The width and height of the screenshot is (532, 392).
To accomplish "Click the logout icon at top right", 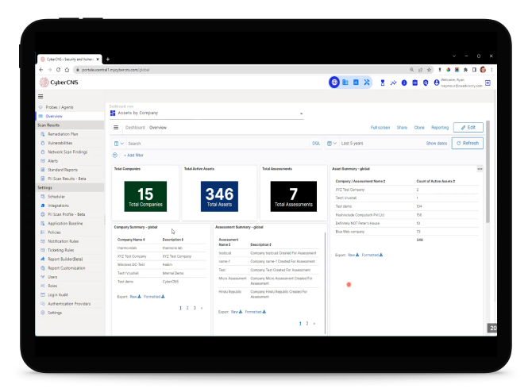I will pos(488,83).
